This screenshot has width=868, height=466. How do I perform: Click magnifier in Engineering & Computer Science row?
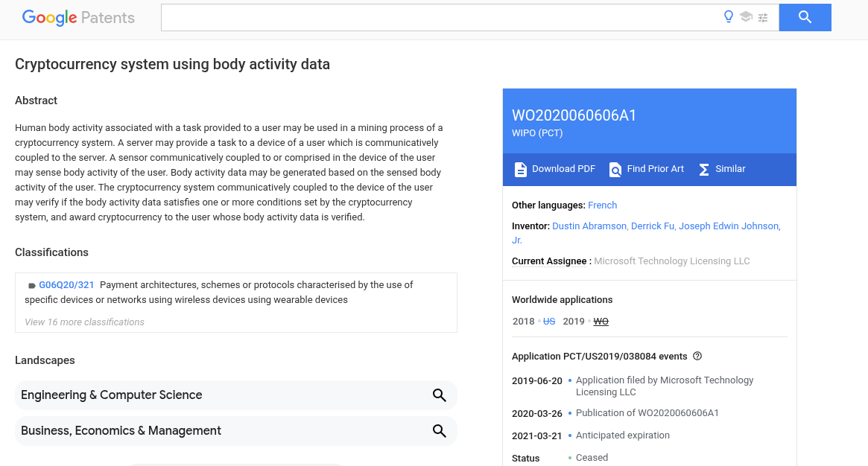440,395
